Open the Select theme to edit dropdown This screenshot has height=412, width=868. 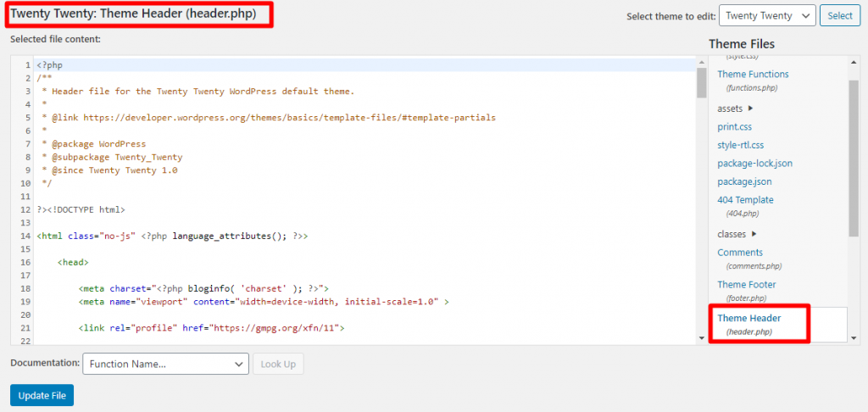pos(767,15)
